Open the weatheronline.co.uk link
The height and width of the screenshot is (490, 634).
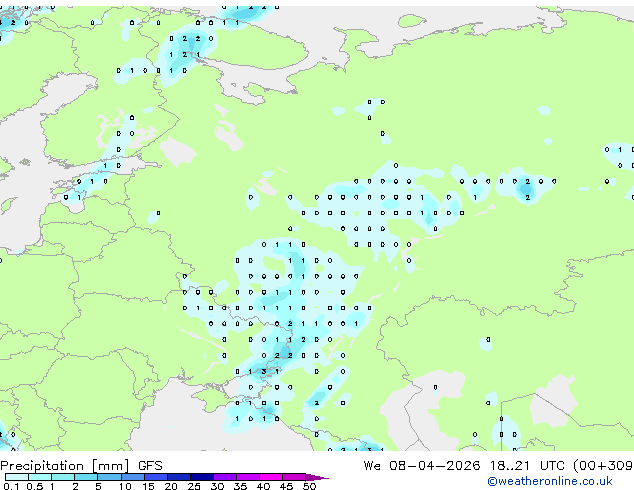pos(550,481)
